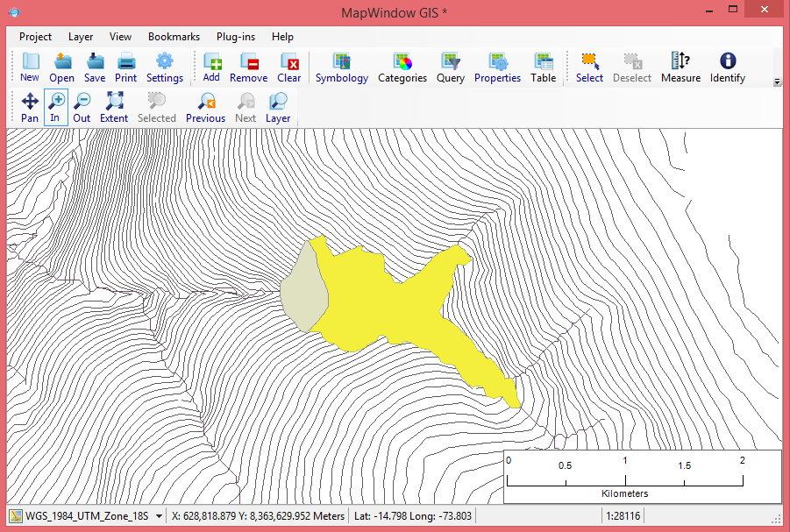This screenshot has width=790, height=532.
Task: Choose the Zoom Out tool
Action: pyautogui.click(x=82, y=107)
